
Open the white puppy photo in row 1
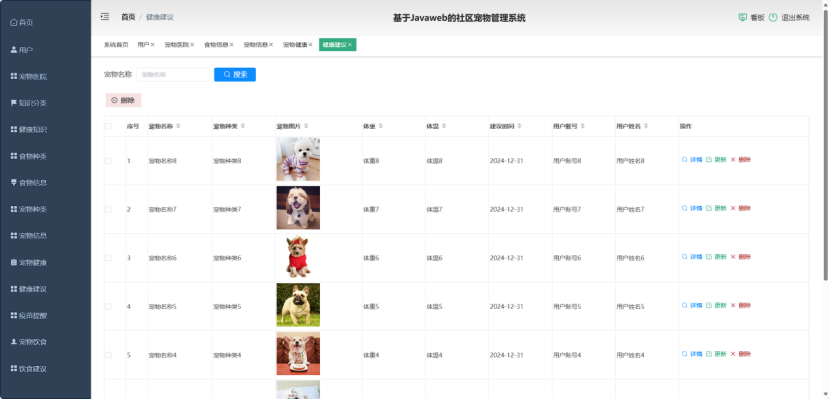click(x=298, y=159)
